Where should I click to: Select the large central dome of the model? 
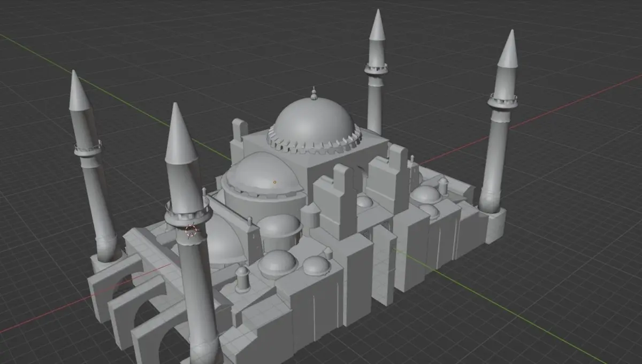click(x=314, y=123)
